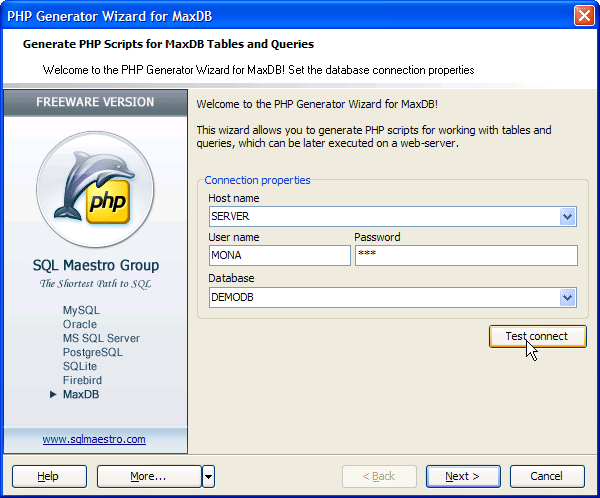
Task: Click the Host name text box
Action: pos(382,216)
